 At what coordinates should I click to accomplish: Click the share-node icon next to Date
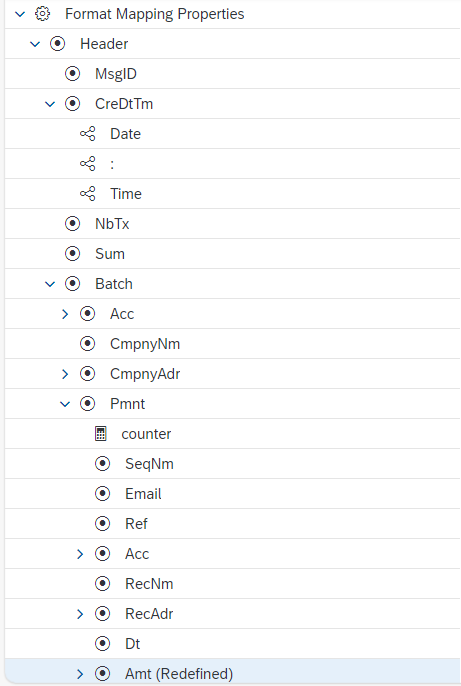pos(87,134)
